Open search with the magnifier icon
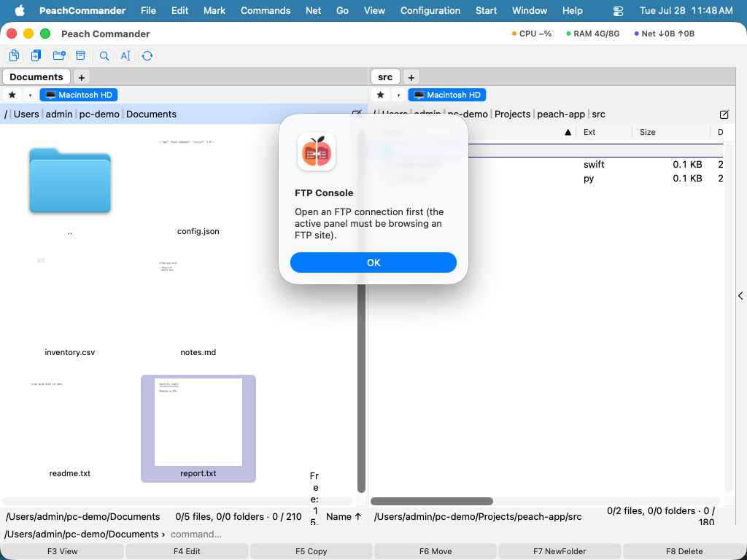 [104, 55]
